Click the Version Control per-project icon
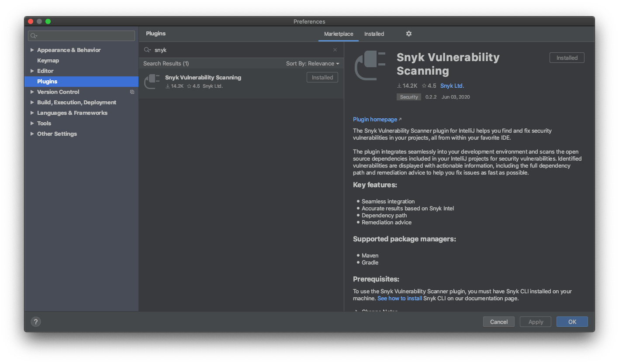This screenshot has height=364, width=619. pos(132,92)
